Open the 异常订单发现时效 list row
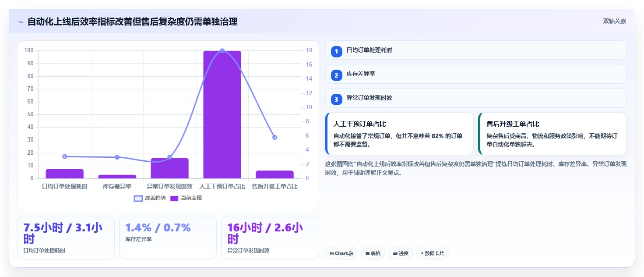Image resolution: width=644 pixels, height=277 pixels. click(x=476, y=98)
